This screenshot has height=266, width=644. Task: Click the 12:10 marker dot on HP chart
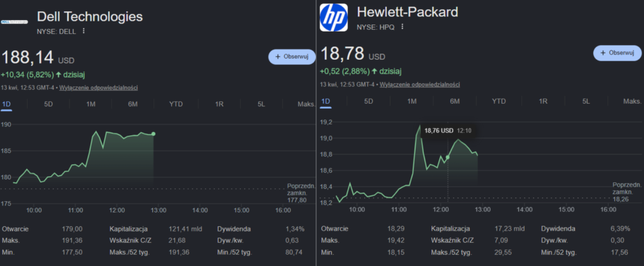(447, 157)
